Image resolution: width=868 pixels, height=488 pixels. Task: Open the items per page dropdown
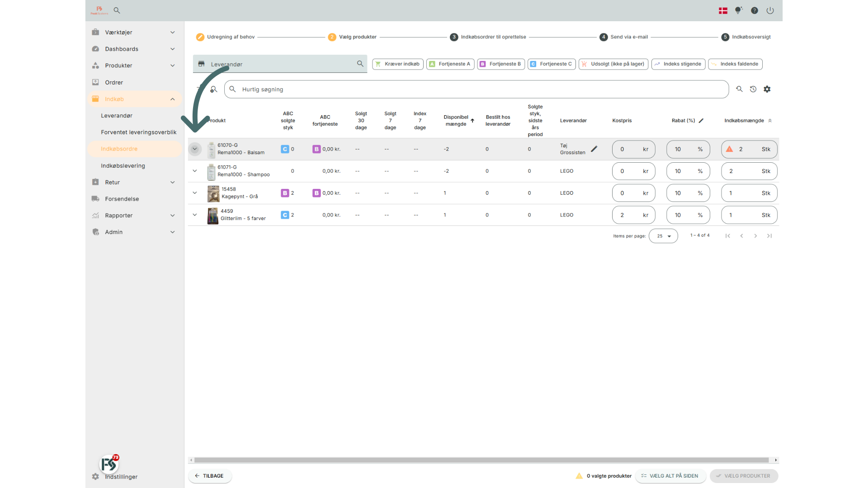coord(663,236)
